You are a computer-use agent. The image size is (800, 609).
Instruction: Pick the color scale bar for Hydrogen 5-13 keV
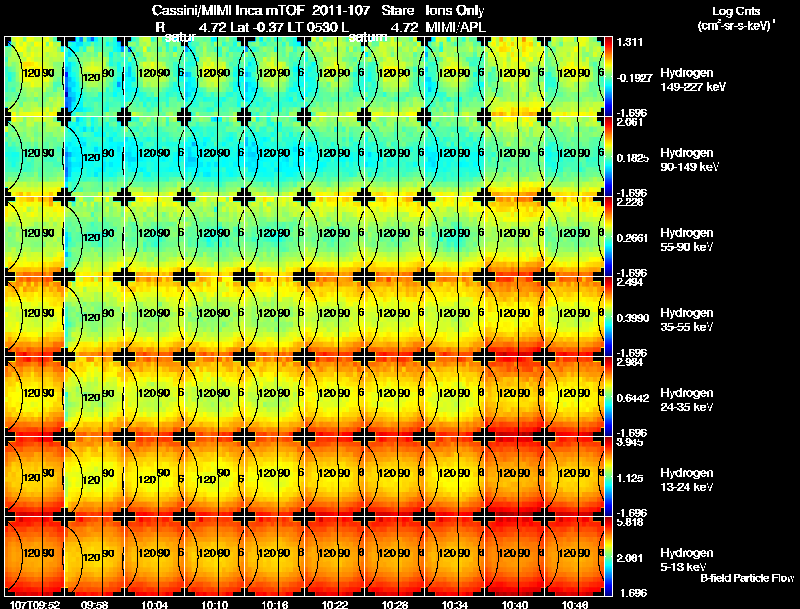coord(608,557)
